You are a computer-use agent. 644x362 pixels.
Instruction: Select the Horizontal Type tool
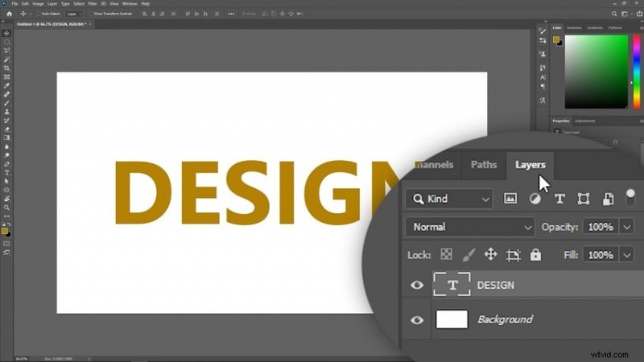6,173
